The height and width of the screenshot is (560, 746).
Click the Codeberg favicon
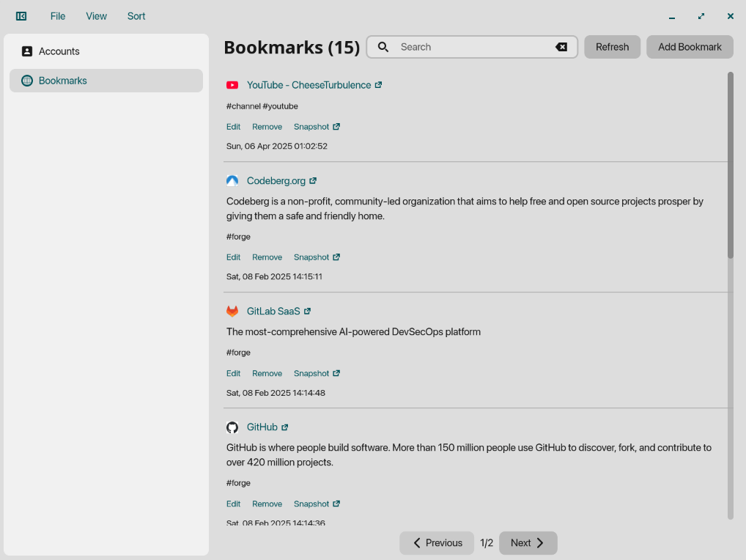point(232,181)
